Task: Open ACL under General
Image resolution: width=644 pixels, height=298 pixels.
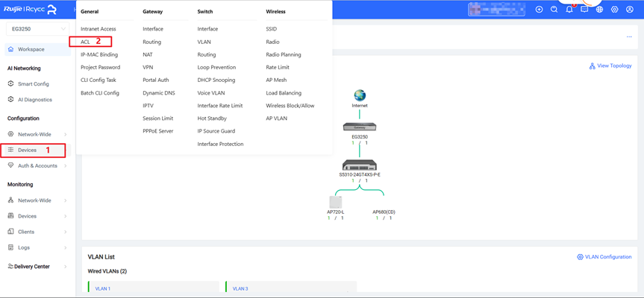Action: click(x=85, y=42)
